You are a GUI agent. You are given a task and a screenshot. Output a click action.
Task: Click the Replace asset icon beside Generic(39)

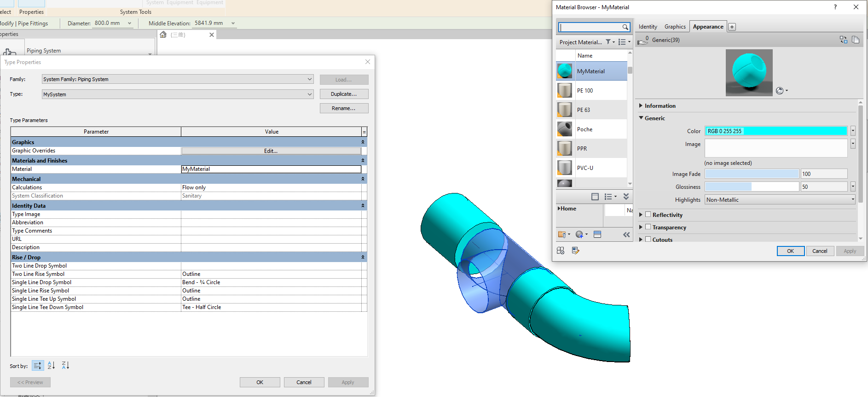click(x=843, y=40)
